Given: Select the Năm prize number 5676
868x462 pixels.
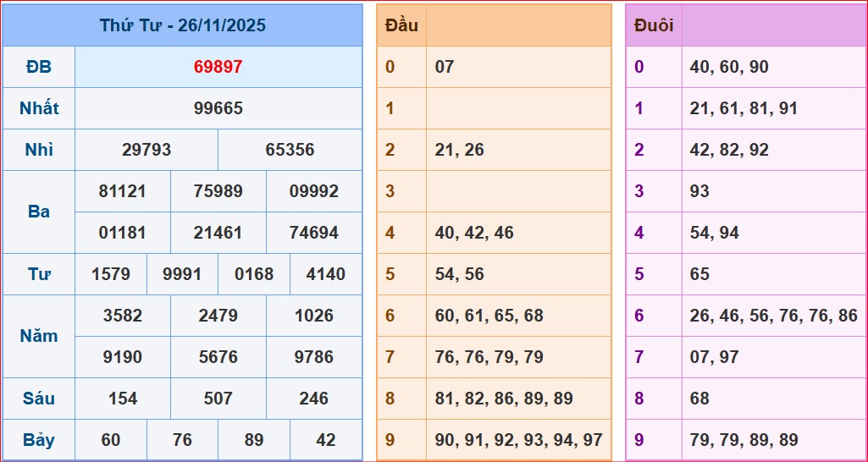Looking at the screenshot, I should tap(218, 357).
